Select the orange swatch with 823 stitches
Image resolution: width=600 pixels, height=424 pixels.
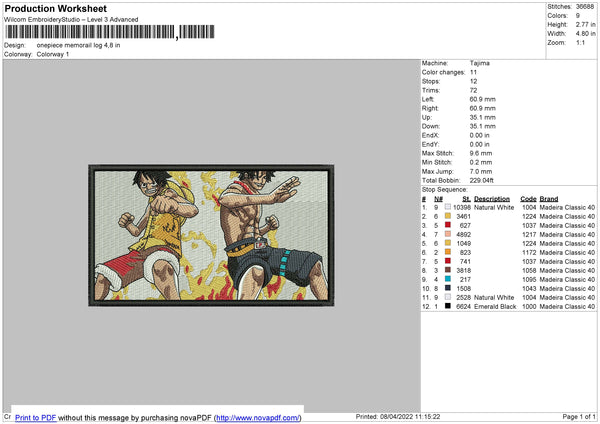448,252
